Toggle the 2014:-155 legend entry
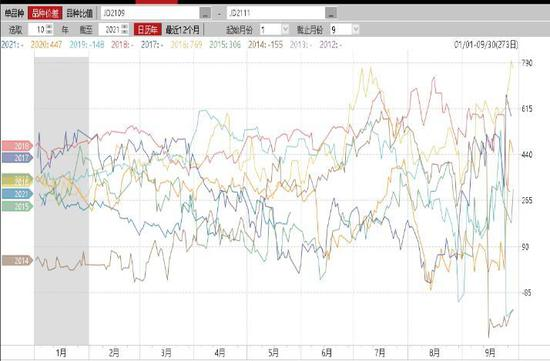The image size is (550, 361). 266,45
